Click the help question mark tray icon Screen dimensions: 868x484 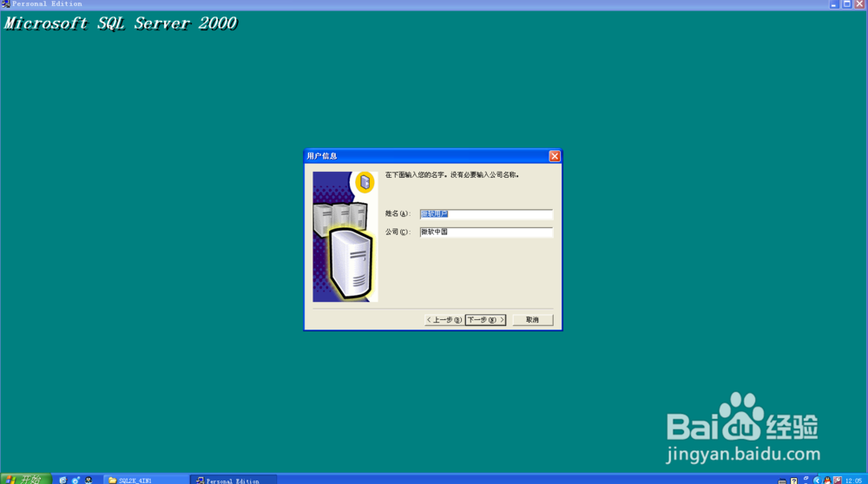[x=794, y=481]
